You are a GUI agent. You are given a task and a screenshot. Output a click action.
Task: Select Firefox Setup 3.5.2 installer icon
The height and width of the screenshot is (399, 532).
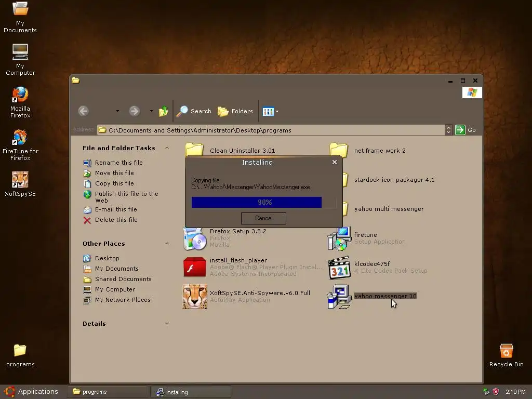click(x=195, y=239)
